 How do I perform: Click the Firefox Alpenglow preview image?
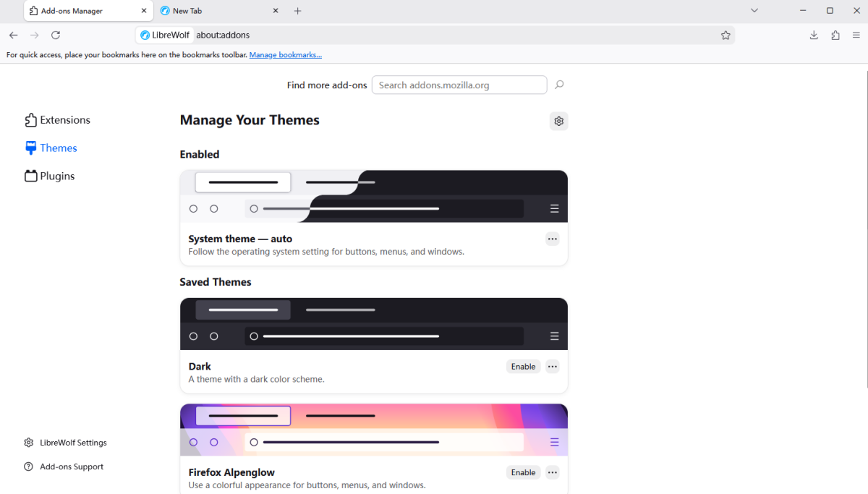pyautogui.click(x=374, y=430)
